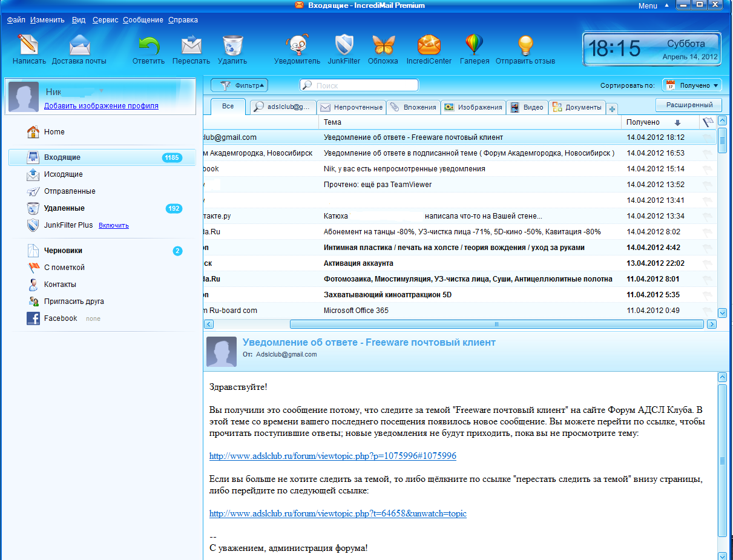Open the JunkFilter shield icon
Screen dimensions: 733x560
pyautogui.click(x=344, y=45)
